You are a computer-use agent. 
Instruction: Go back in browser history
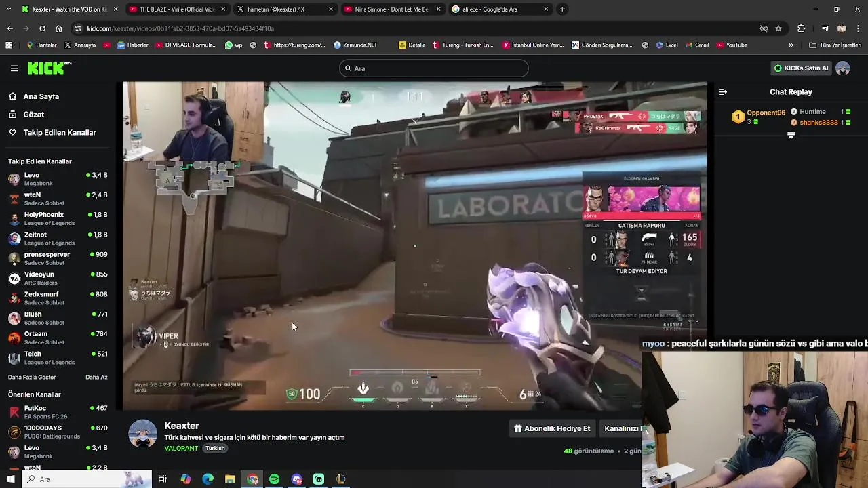coord(9,28)
